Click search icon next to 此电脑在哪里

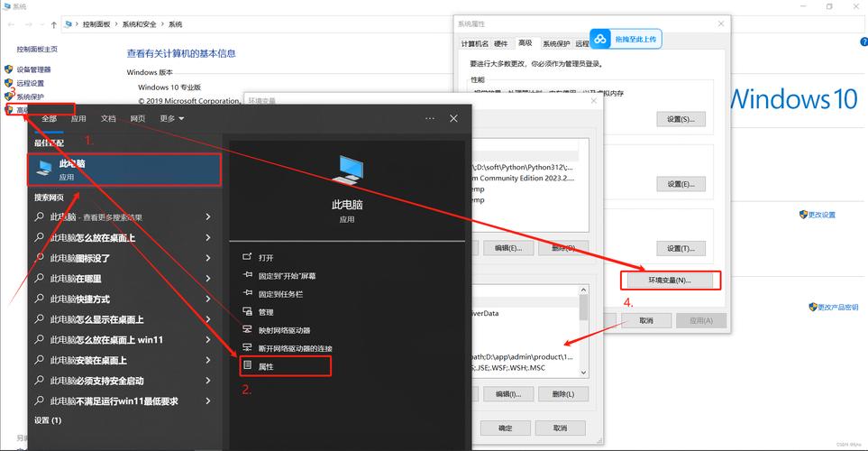click(x=40, y=278)
